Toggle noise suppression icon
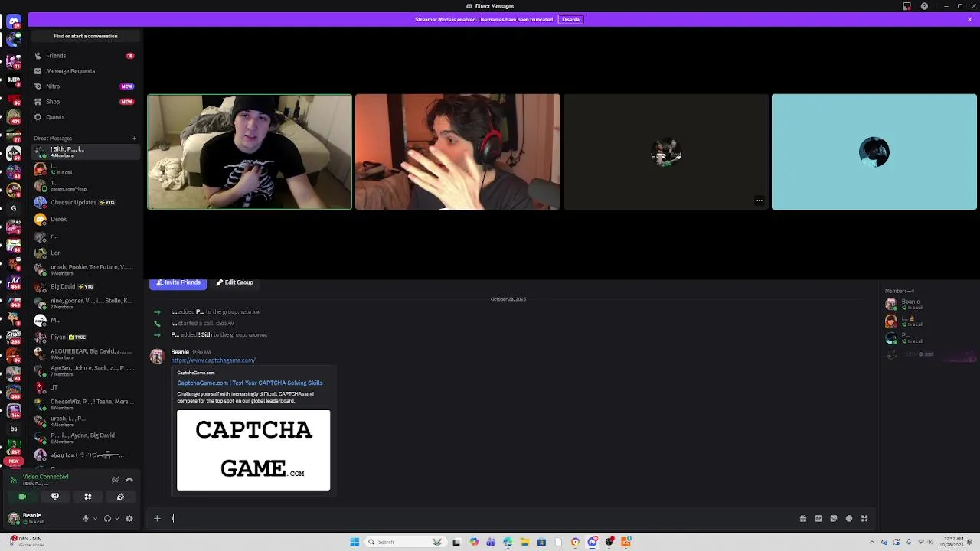This screenshot has width=980, height=551. click(116, 480)
